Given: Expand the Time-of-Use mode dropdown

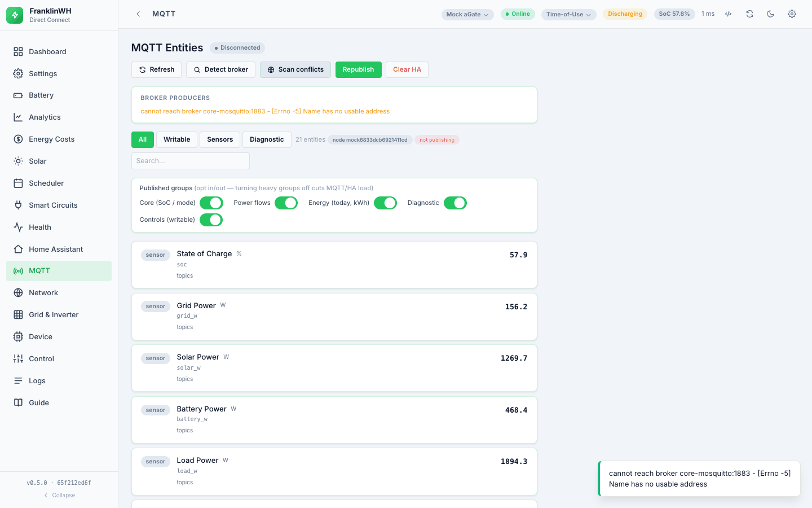Looking at the screenshot, I should click(569, 14).
